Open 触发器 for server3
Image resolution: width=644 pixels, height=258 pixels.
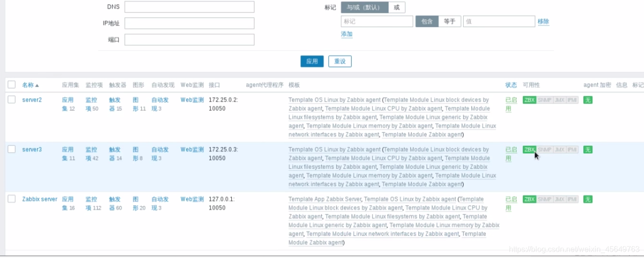115,154
